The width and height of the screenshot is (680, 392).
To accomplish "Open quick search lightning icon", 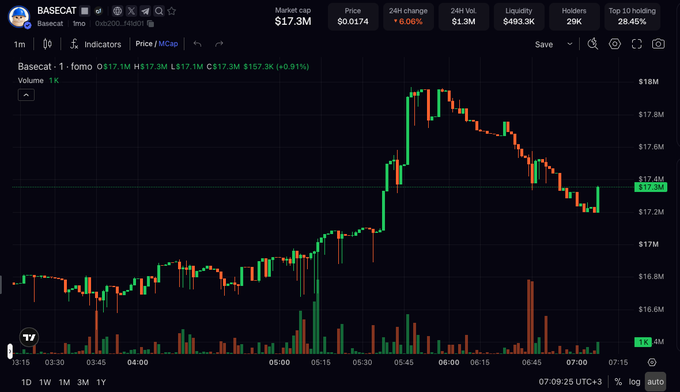I will (593, 44).
